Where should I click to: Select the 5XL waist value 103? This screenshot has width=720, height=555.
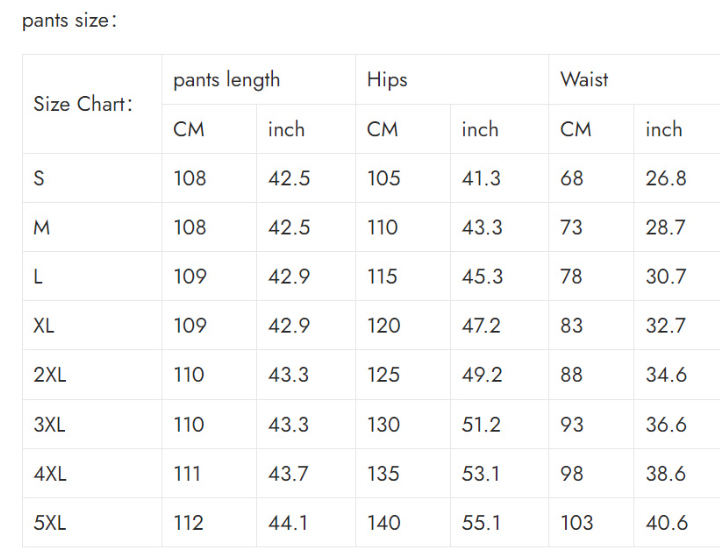point(577,522)
